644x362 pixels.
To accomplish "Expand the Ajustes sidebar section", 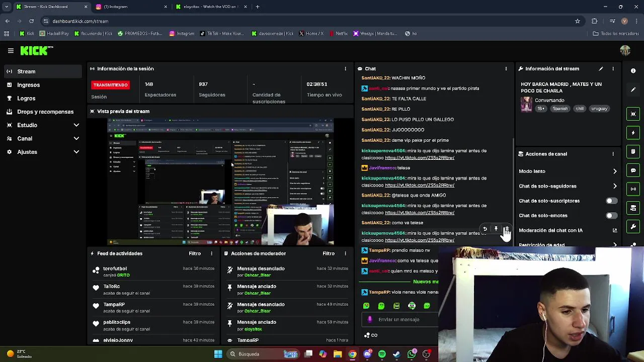I will pyautogui.click(x=76, y=152).
